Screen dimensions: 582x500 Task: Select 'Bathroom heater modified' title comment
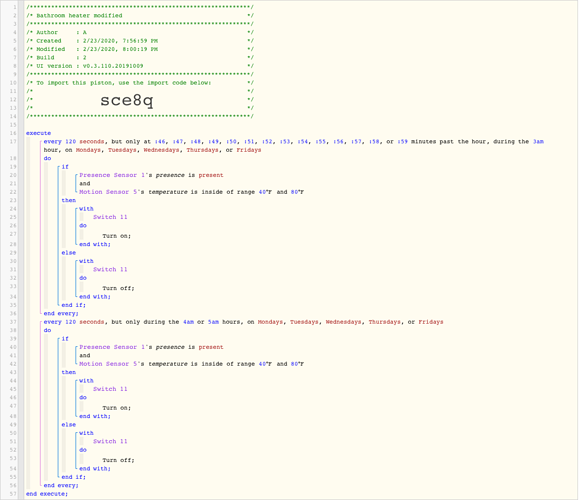point(79,16)
